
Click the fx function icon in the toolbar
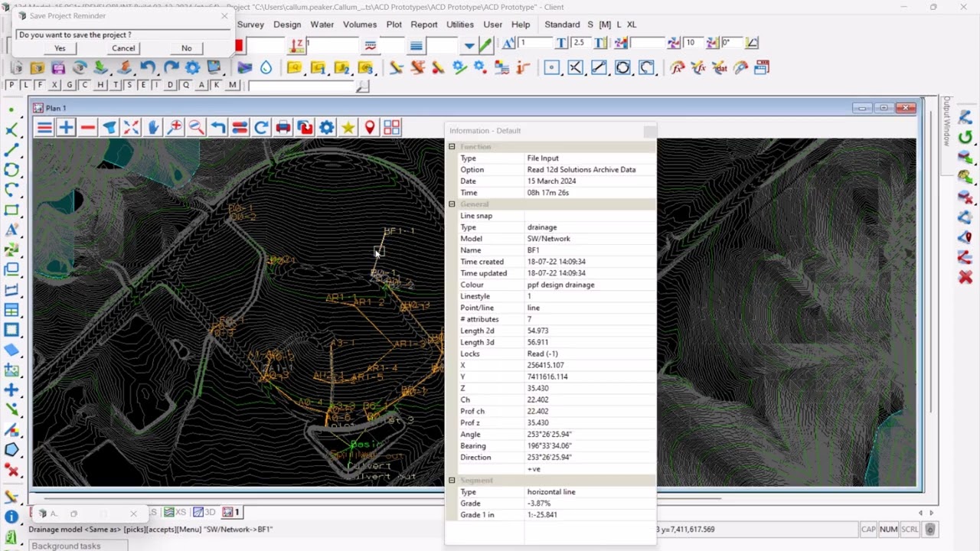677,68
